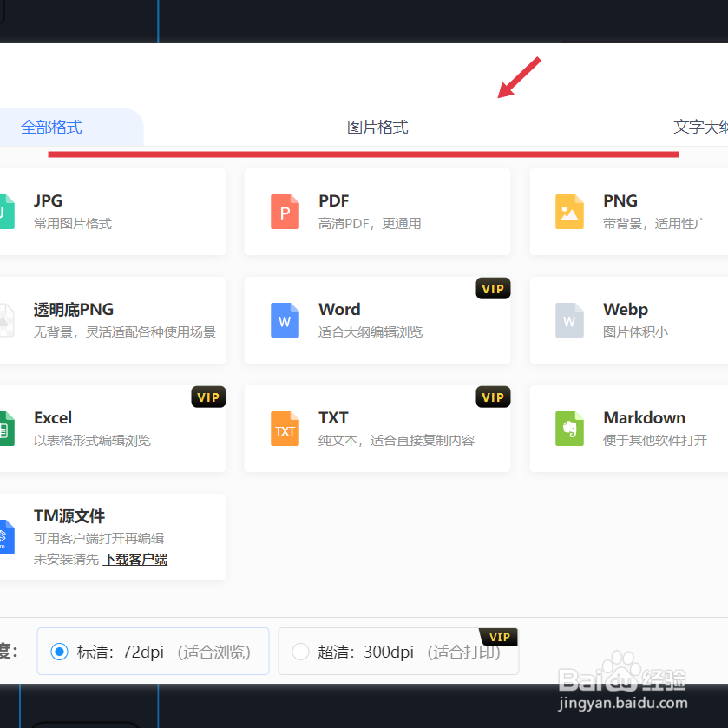Select the Webp format icon
The height and width of the screenshot is (728, 728).
(x=569, y=320)
